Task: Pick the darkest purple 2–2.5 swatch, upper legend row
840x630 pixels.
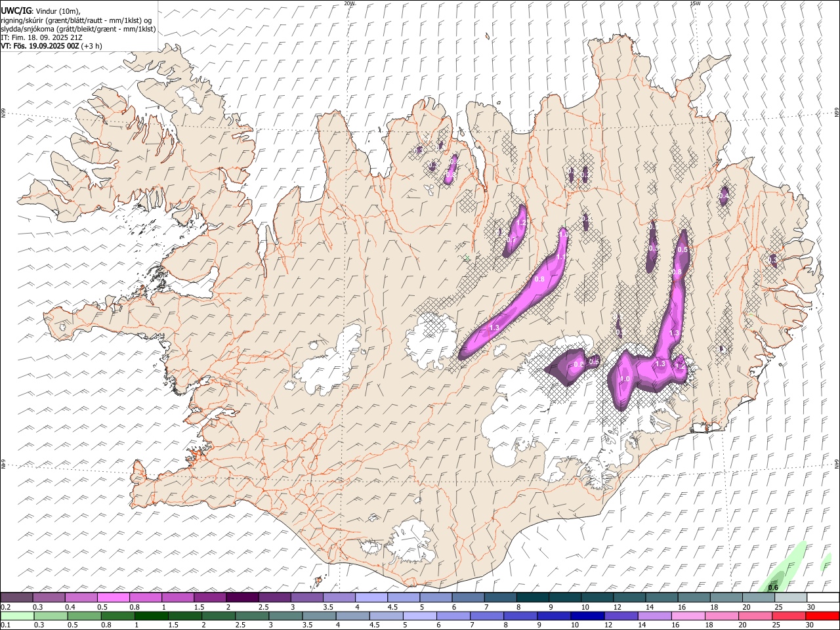Action: 242,597
